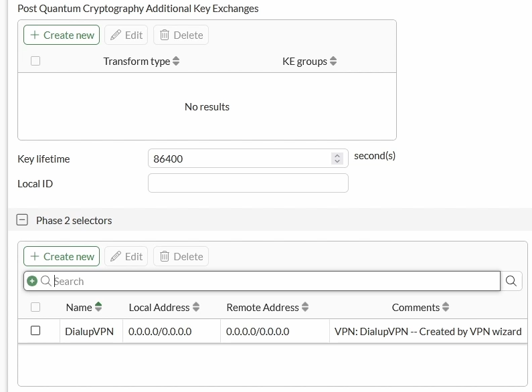Select the DialupVPN row checkbox
Viewport: 532px width, 392px height.
click(x=35, y=330)
